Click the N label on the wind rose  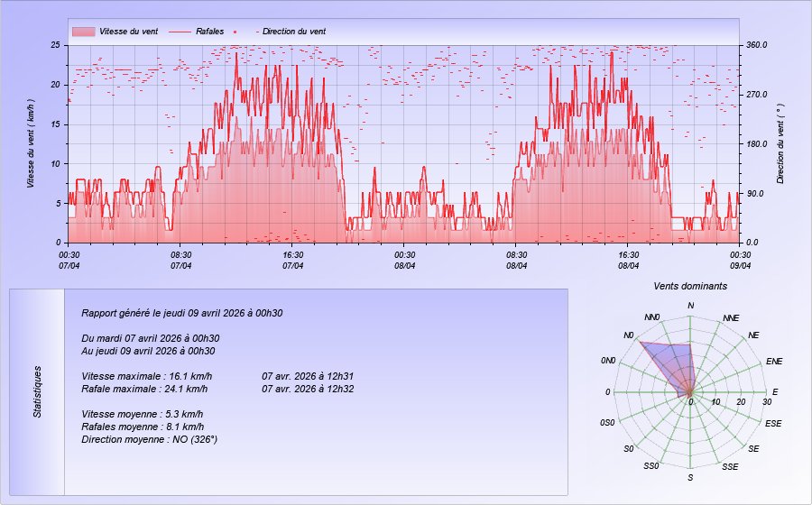click(x=691, y=307)
